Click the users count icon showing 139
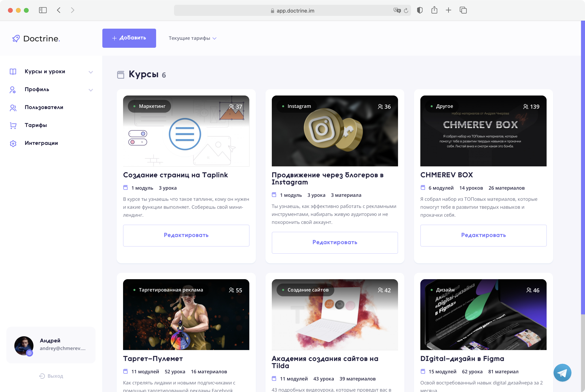 (526, 106)
